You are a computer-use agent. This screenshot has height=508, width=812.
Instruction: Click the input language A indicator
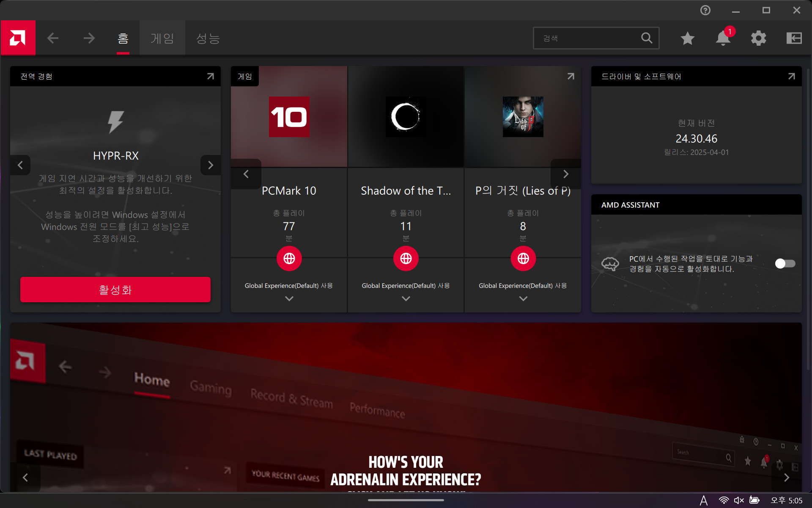click(704, 500)
